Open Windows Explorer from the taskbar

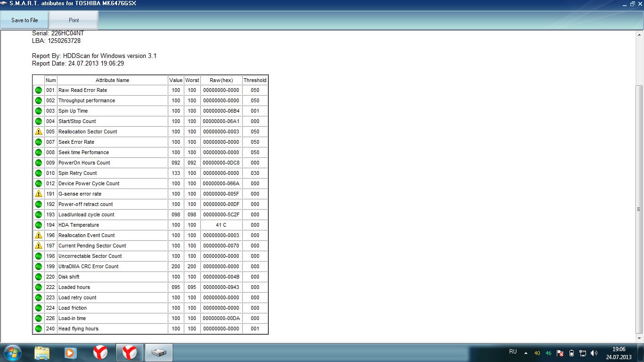42,353
